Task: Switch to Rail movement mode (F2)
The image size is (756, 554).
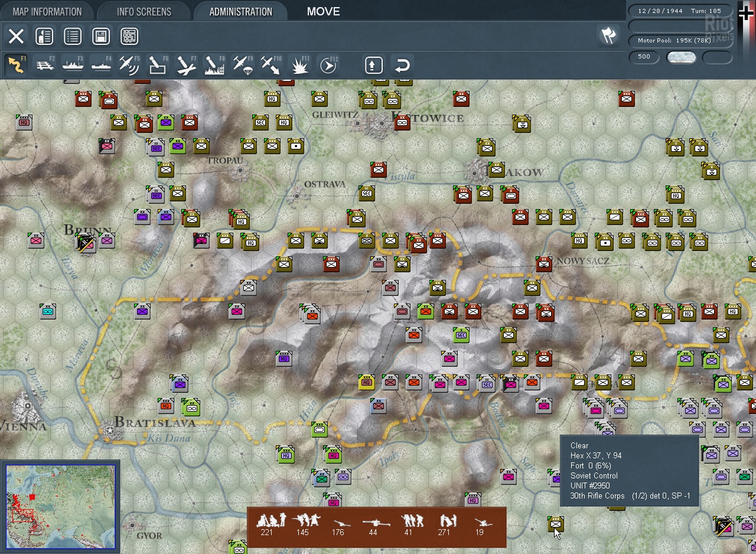Action: (45, 65)
